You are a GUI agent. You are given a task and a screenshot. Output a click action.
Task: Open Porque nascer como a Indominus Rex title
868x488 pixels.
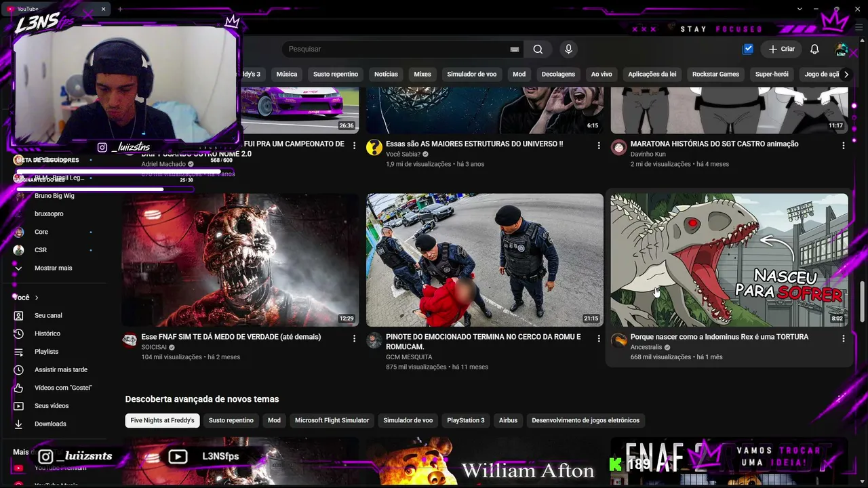[x=719, y=337]
